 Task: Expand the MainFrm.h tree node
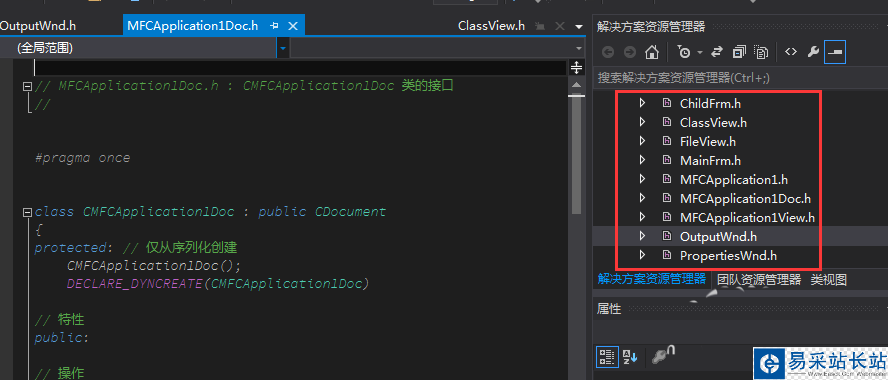(x=642, y=160)
